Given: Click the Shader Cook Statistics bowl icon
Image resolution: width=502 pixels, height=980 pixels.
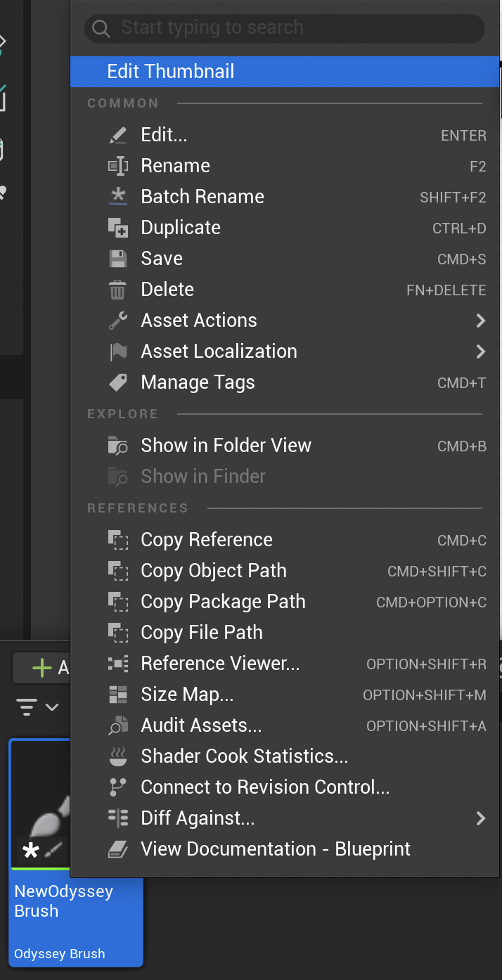Looking at the screenshot, I should click(x=118, y=756).
